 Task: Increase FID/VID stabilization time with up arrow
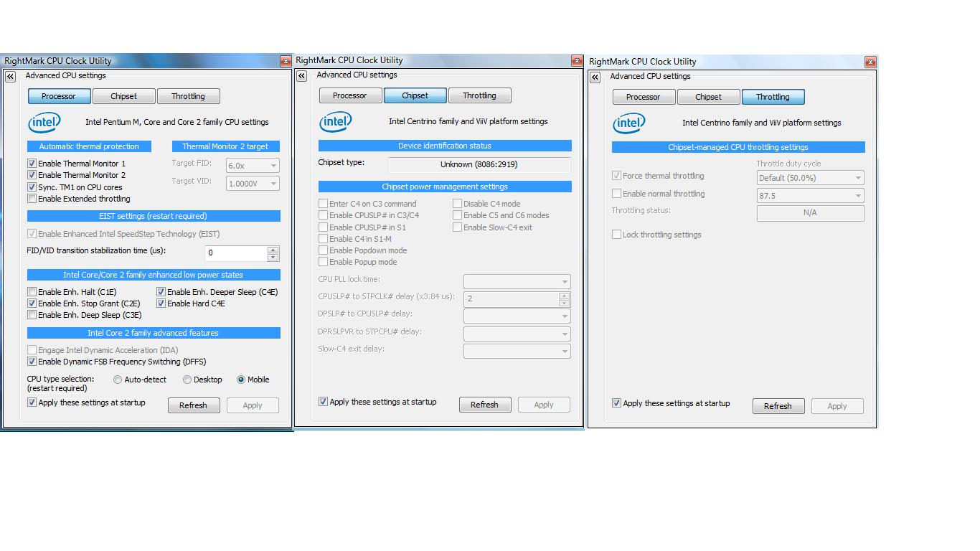point(273,250)
